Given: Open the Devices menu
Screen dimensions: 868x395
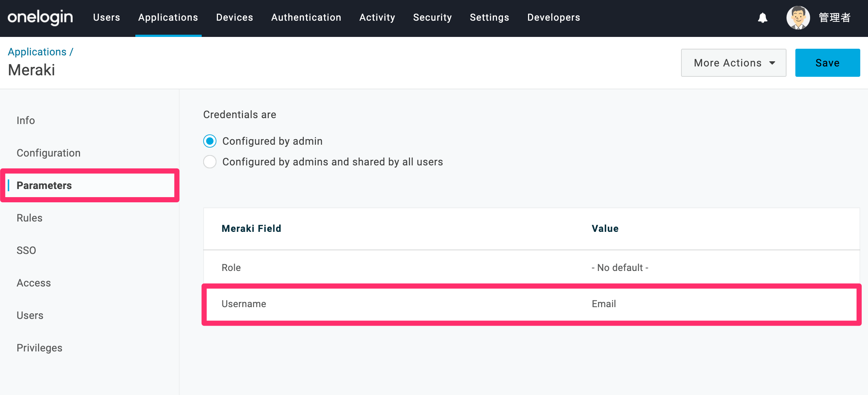Looking at the screenshot, I should click(x=235, y=17).
